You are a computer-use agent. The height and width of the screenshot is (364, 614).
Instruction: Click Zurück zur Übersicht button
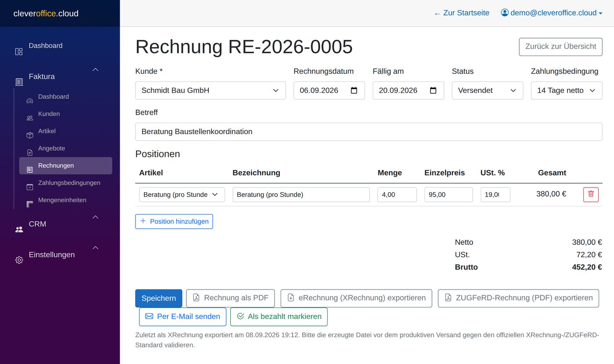(x=560, y=46)
